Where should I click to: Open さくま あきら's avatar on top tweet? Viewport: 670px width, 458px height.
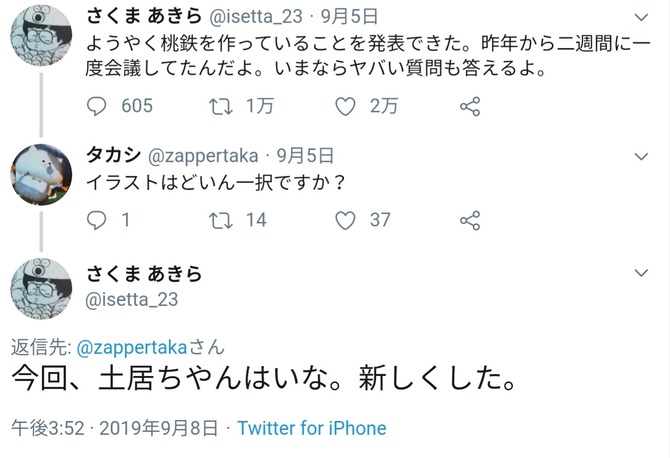tap(41, 35)
